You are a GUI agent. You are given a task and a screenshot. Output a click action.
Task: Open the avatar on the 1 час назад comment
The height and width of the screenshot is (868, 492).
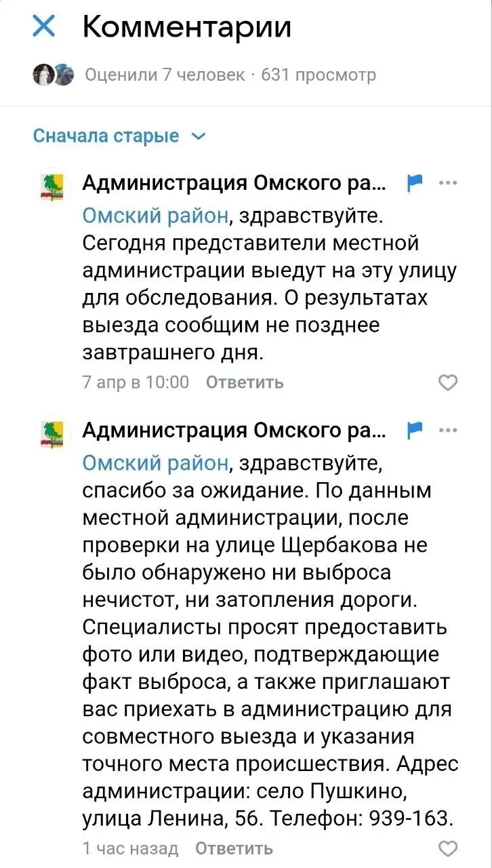(52, 433)
